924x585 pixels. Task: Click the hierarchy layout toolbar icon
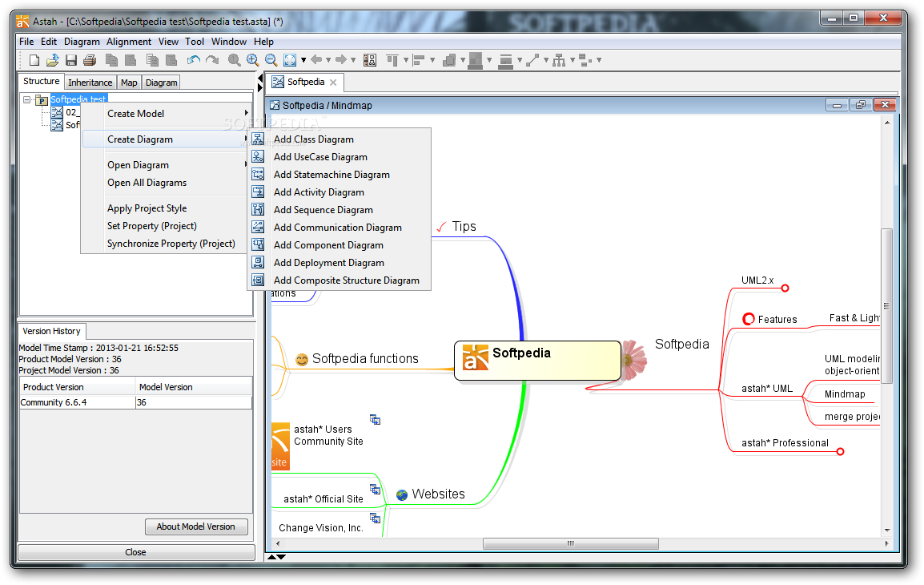coord(559,60)
